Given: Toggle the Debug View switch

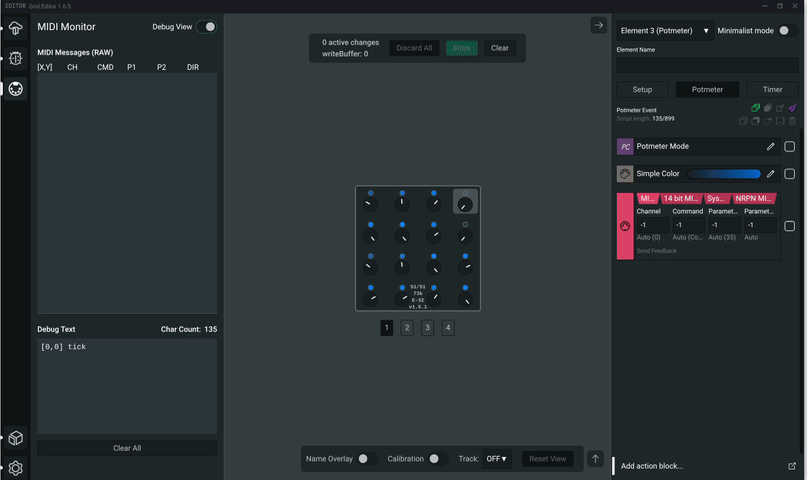Looking at the screenshot, I should tap(206, 27).
